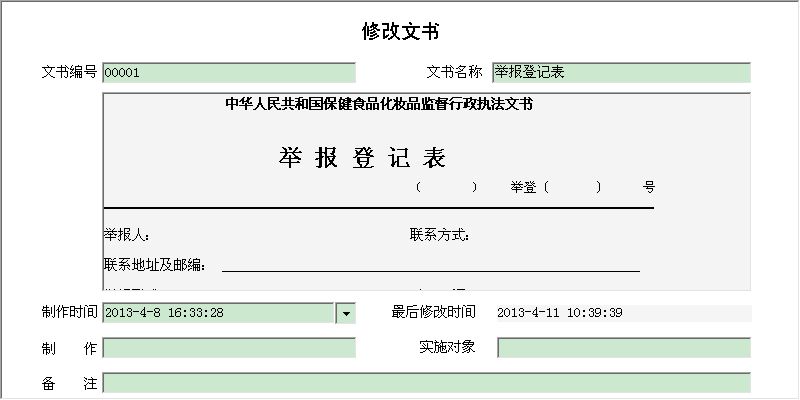800x400 pixels.
Task: Click the 最后修改时间 label
Action: click(x=434, y=312)
